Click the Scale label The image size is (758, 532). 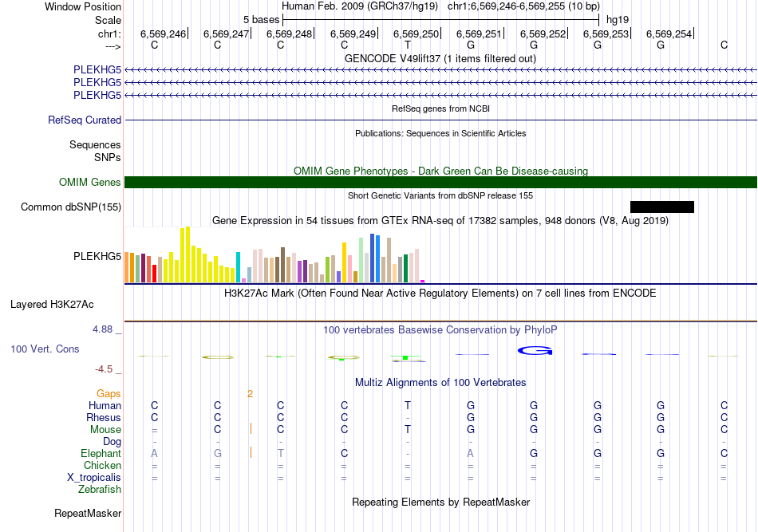point(108,20)
